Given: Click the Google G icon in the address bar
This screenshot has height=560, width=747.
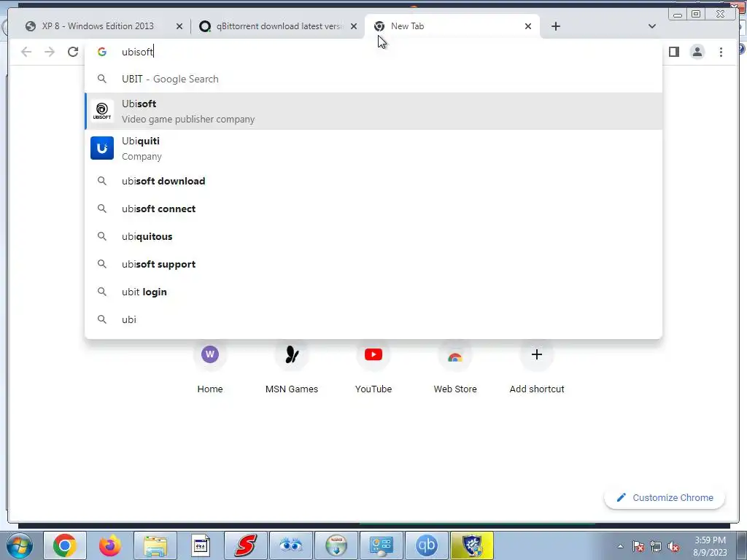Looking at the screenshot, I should (102, 52).
